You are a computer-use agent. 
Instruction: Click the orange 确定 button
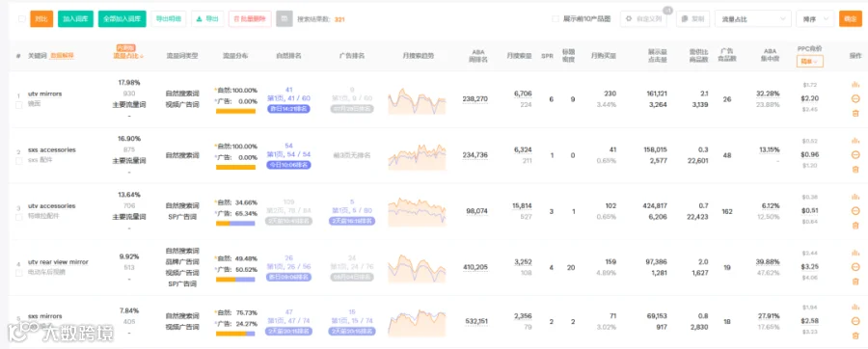[x=851, y=19]
